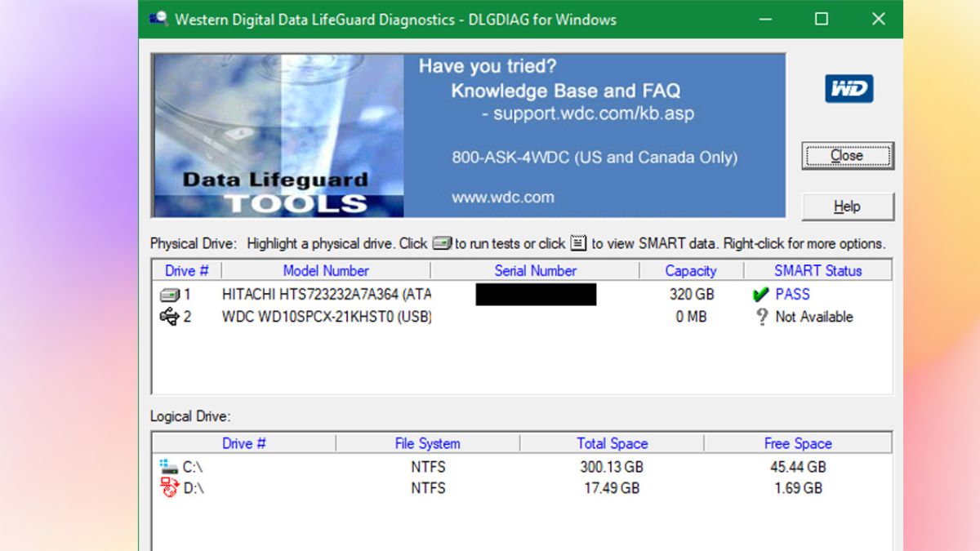Click the 1.69 GB free space value
980x551 pixels.
pos(798,488)
